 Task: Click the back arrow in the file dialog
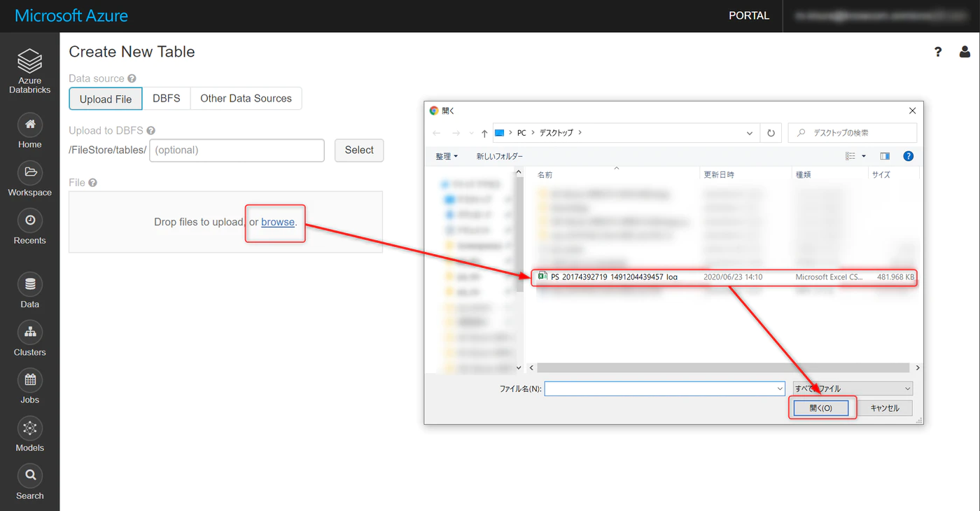coord(437,133)
